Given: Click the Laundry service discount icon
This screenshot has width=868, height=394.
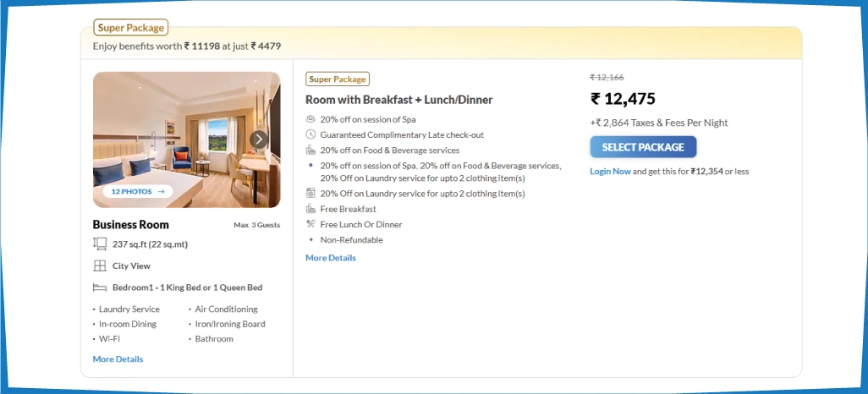Looking at the screenshot, I should click(310, 193).
